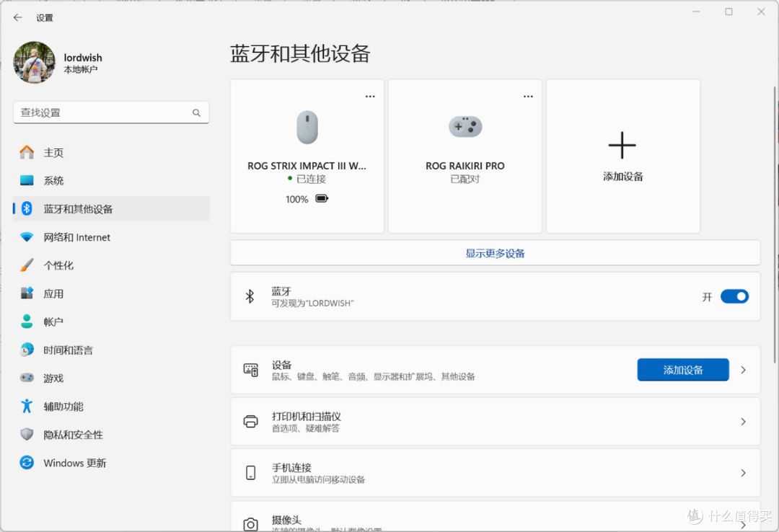Click the Windows 更新 refresh icon
Image resolution: width=779 pixels, height=532 pixels.
[x=27, y=463]
